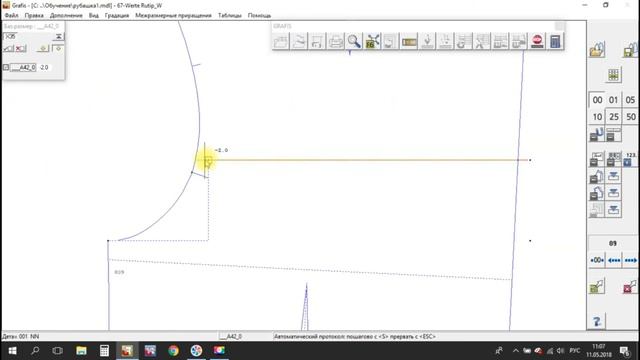The width and height of the screenshot is (640, 360).
Task: Click the green arrow accept icon
Action: click(597, 287)
